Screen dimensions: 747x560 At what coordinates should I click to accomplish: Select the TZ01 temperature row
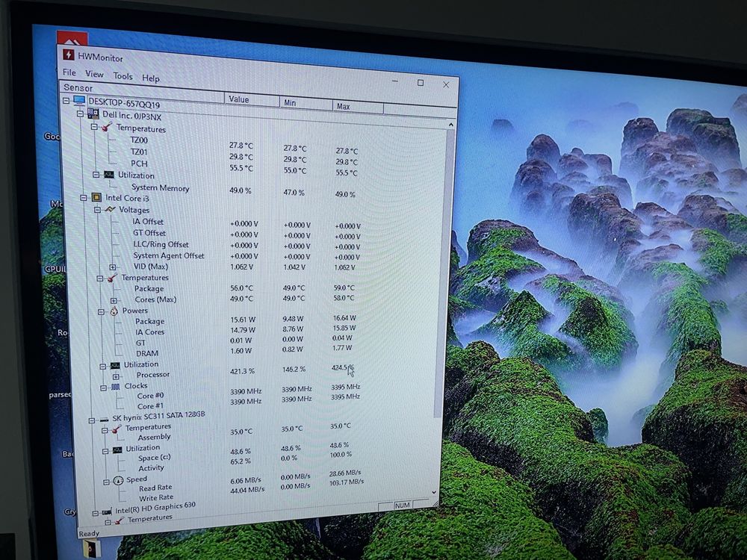[x=139, y=152]
